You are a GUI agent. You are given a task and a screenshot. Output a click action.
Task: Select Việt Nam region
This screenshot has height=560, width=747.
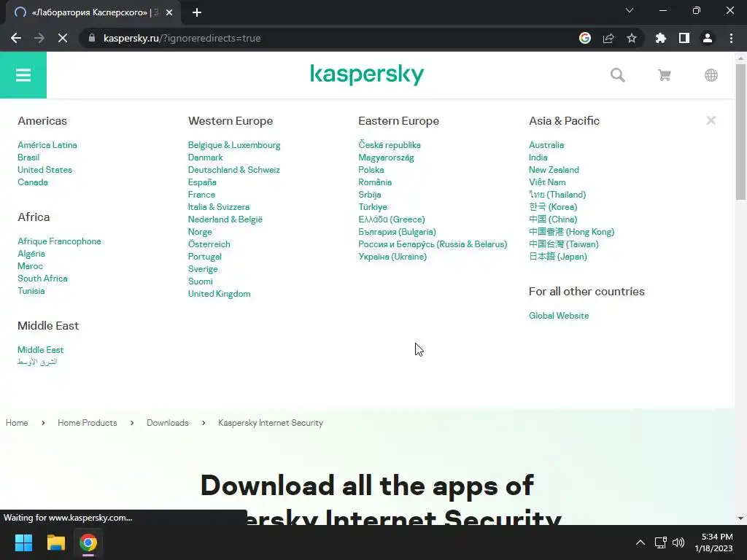tap(547, 182)
